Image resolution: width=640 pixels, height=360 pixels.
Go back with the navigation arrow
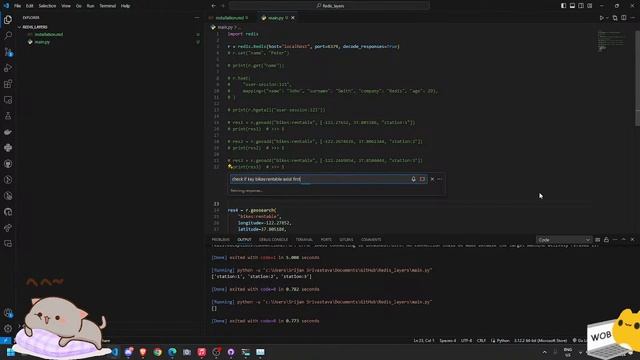click(213, 6)
